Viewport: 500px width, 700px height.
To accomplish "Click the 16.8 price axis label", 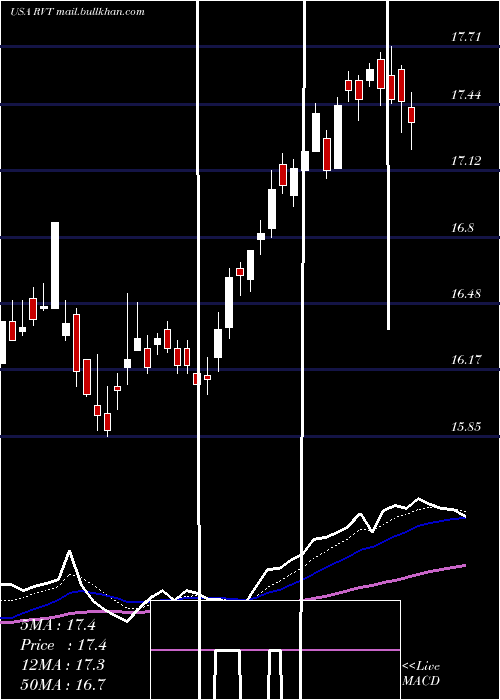I will coord(462,228).
